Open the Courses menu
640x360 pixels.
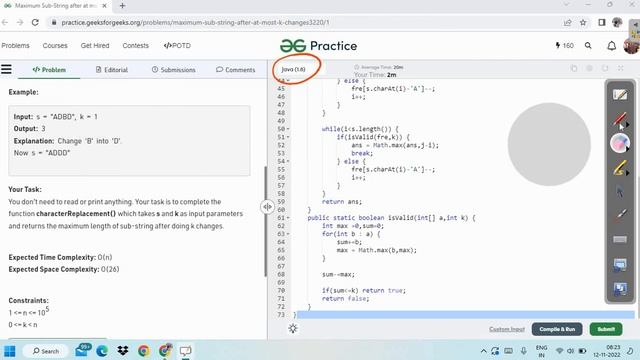pos(55,46)
